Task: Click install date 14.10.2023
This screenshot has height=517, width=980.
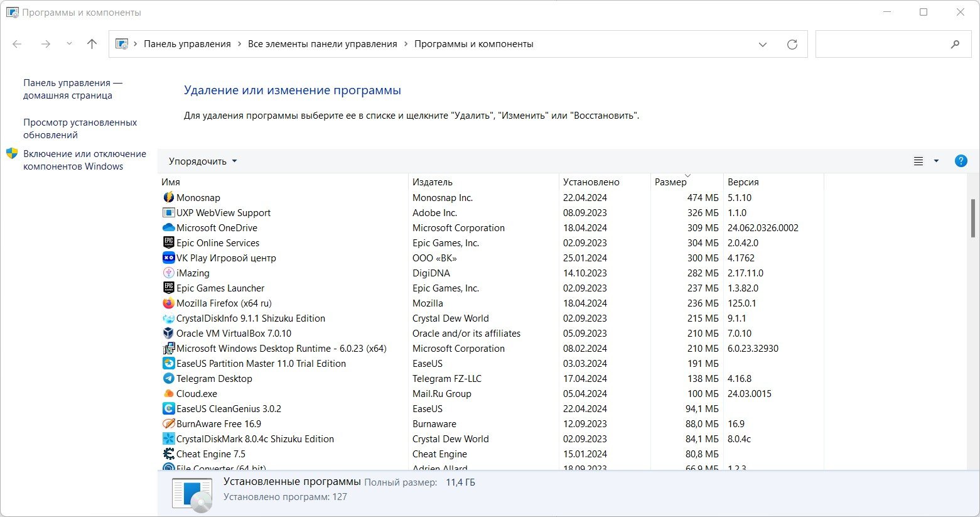Action: coord(585,273)
